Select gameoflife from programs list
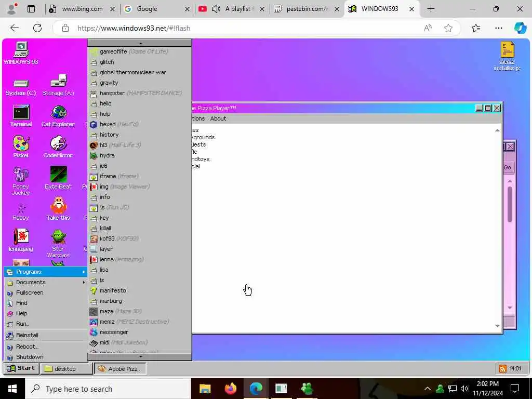This screenshot has height=399, width=532. [x=139, y=51]
